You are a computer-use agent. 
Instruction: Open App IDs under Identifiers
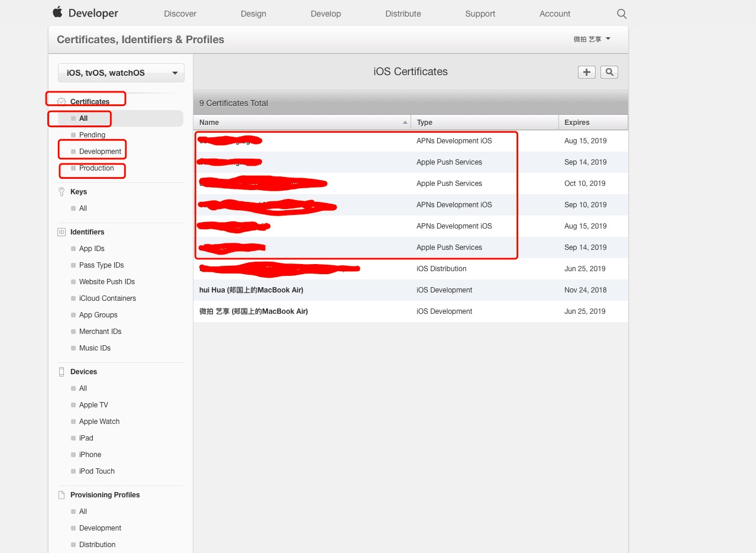pos(92,249)
